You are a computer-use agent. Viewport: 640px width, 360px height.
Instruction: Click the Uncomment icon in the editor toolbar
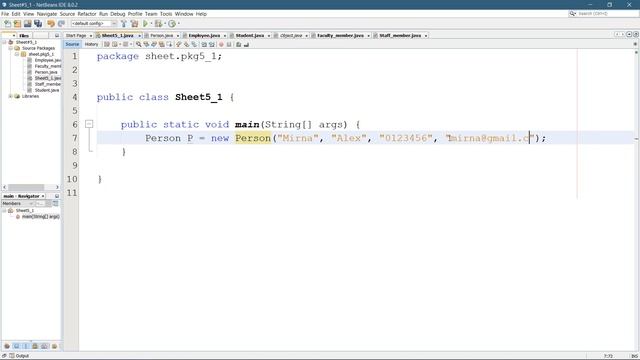pos(246,44)
